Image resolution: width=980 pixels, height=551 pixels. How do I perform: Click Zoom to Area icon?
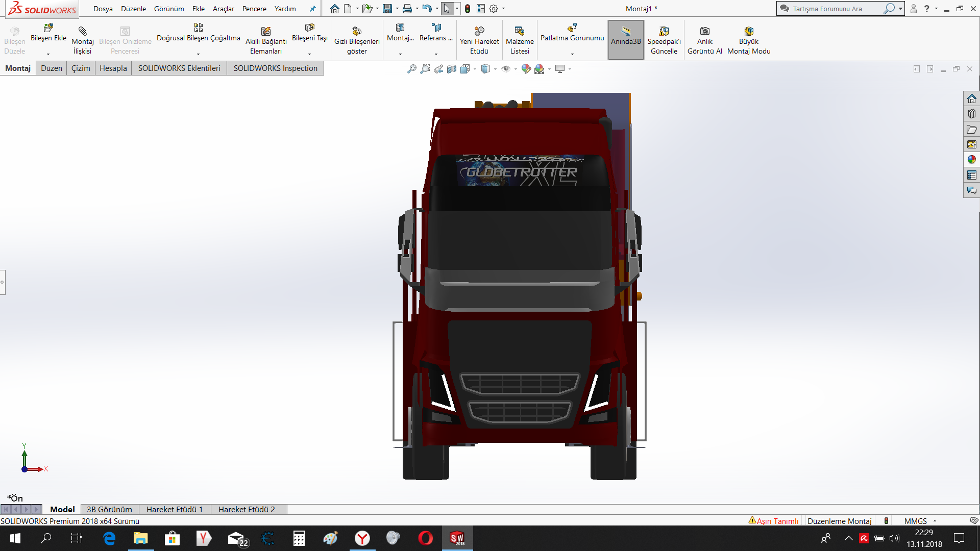point(425,69)
